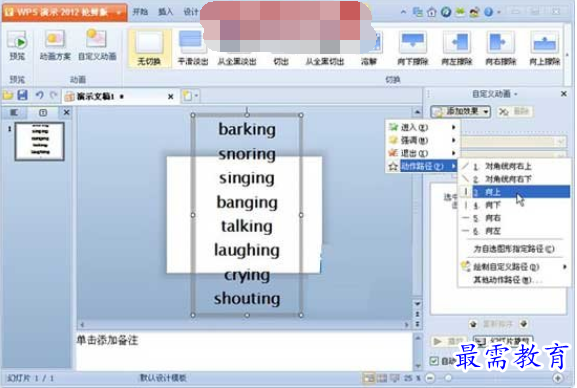577x388 pixels.
Task: Select the 动作路径 menu item
Action: pyautogui.click(x=422, y=166)
